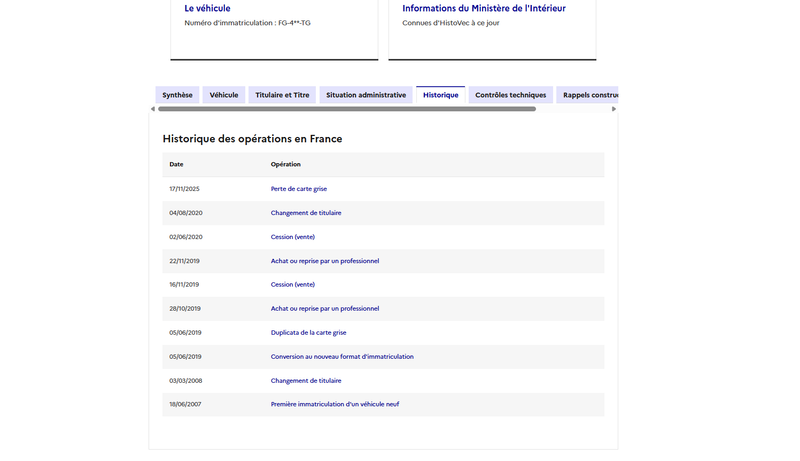Open Achat ou reprise entry of 22/11/2019
This screenshot has height=461, width=800.
[x=325, y=261]
